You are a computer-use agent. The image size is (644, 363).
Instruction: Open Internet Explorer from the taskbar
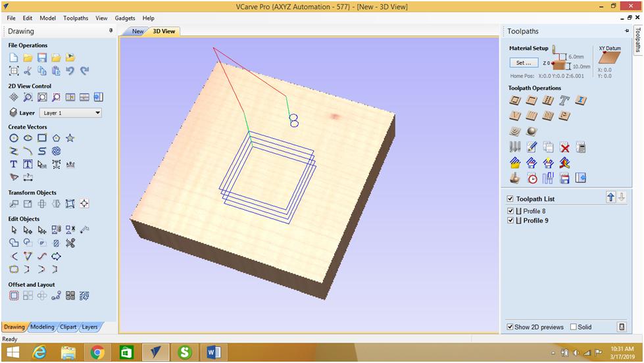click(40, 352)
